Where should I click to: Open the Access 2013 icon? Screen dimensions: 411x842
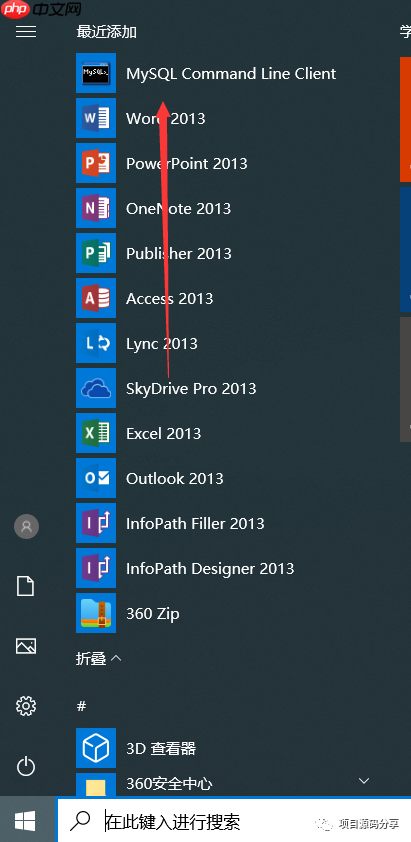coord(96,299)
